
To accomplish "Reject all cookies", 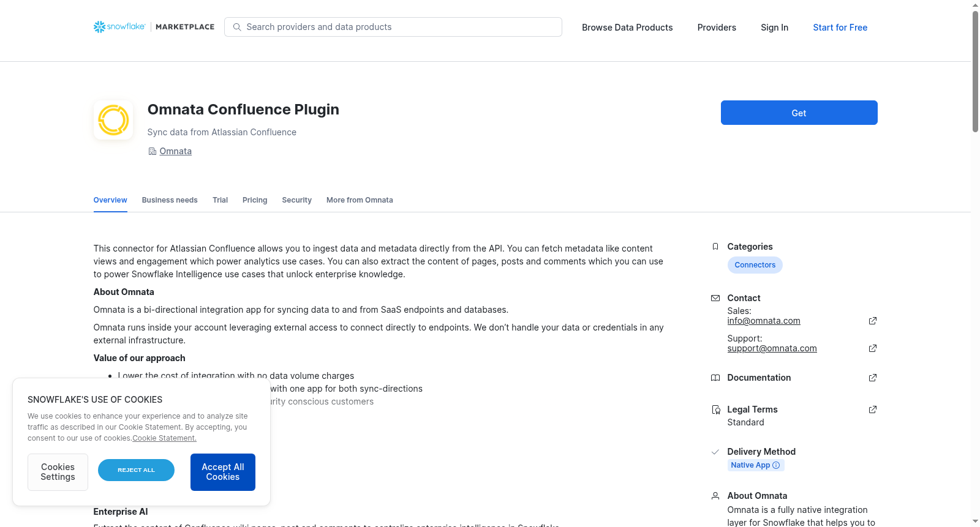I will [x=136, y=470].
